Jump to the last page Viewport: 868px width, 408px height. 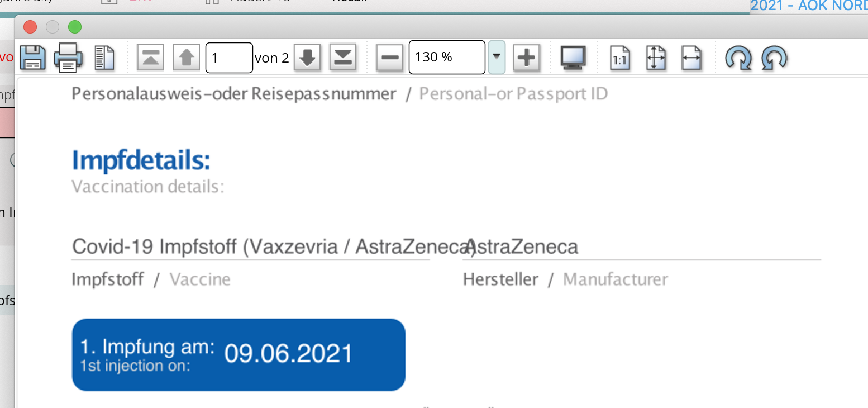point(342,58)
